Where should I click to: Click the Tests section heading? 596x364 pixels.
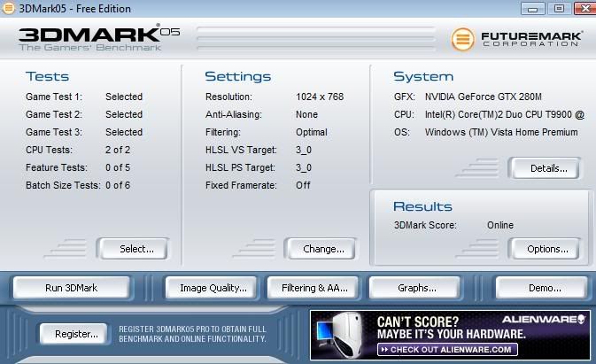click(x=47, y=76)
